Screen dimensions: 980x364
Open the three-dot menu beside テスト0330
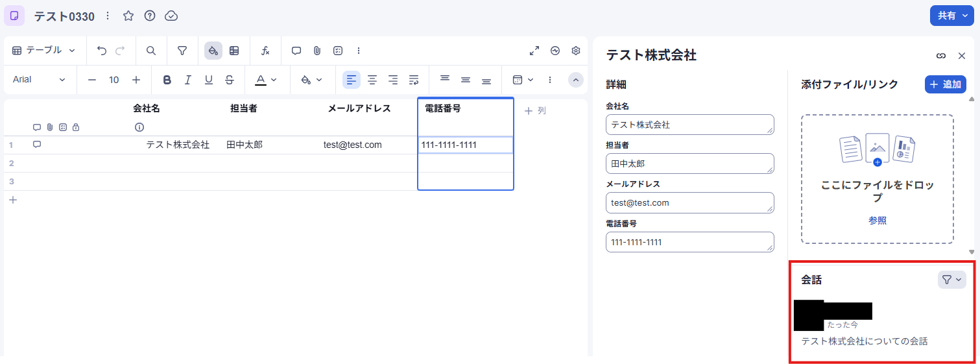108,16
